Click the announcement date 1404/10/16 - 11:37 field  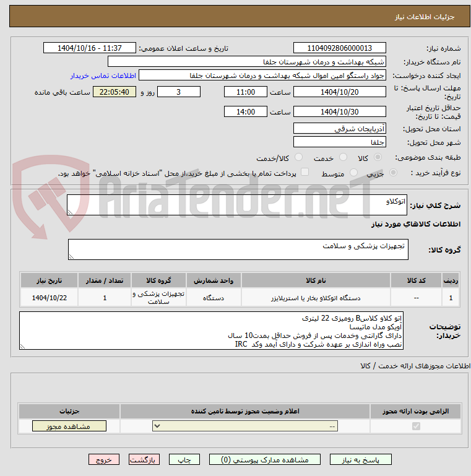tap(90, 48)
